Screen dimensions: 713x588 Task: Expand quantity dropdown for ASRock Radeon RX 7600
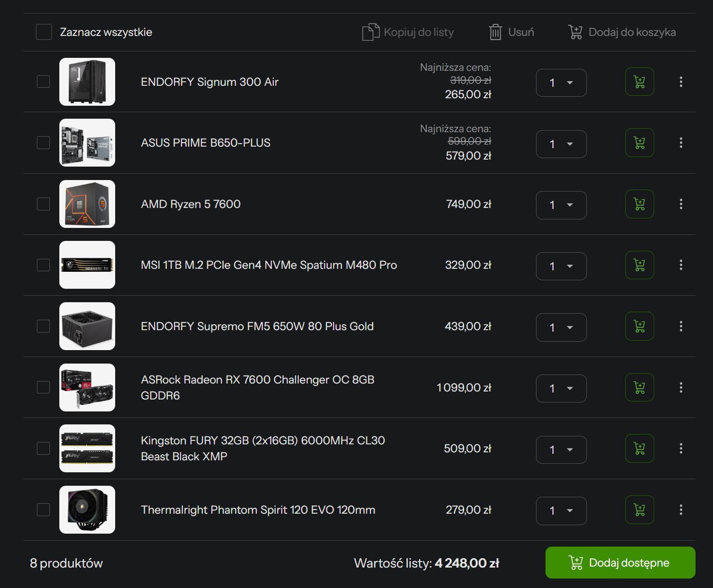pos(561,389)
